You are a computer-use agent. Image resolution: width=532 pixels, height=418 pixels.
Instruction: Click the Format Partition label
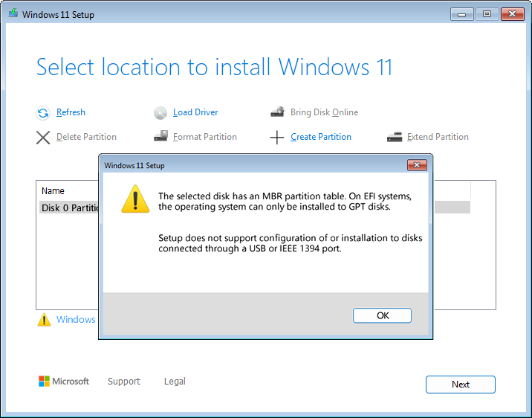point(205,137)
